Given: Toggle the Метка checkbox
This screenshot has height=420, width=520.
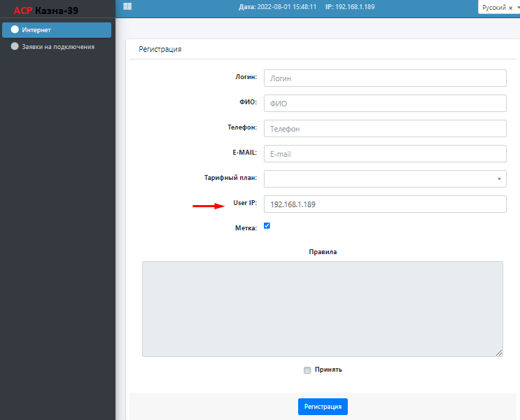Looking at the screenshot, I should pos(267,226).
